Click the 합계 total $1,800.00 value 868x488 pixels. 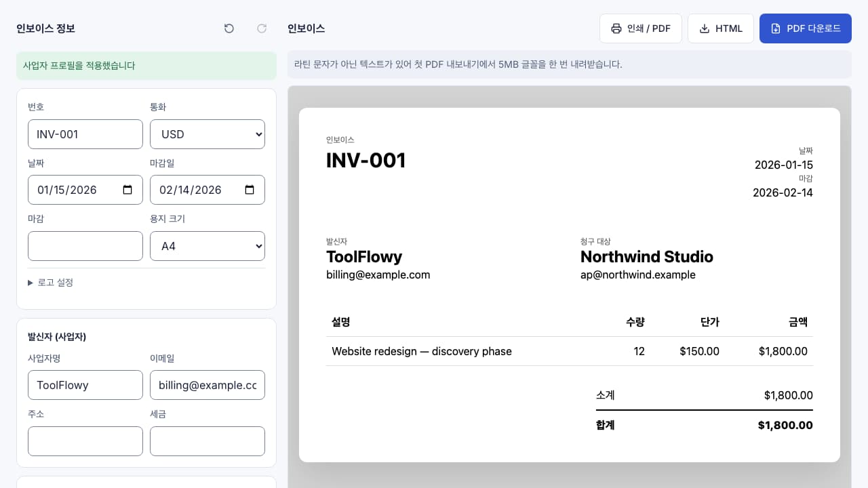(x=785, y=426)
